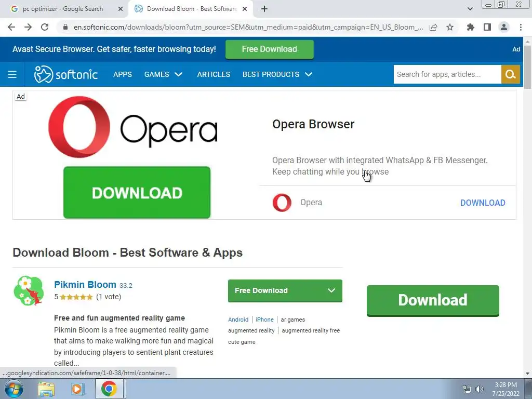This screenshot has width=532, height=399.
Task: Click the Search for apps input field
Action: click(447, 74)
